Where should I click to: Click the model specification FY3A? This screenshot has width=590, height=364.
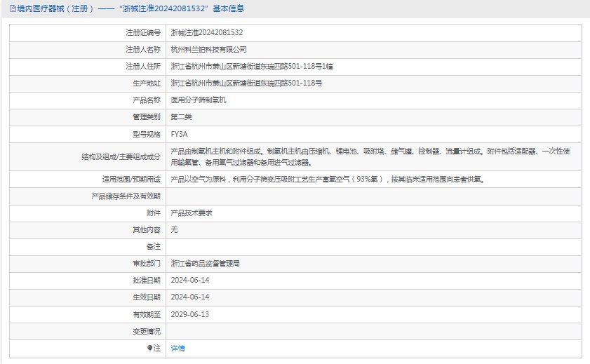point(180,134)
